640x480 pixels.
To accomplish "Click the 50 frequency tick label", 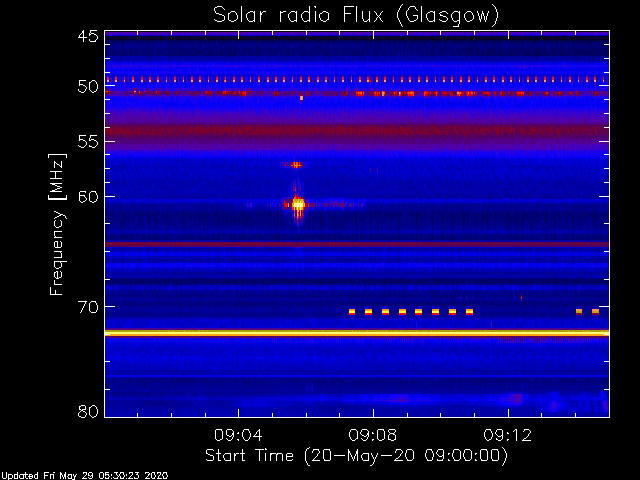I will tap(89, 87).
